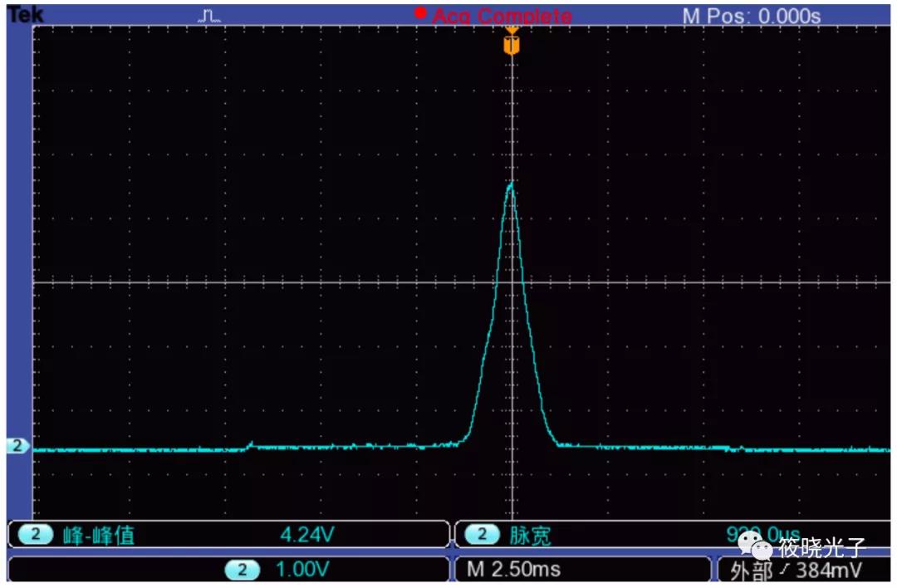This screenshot has width=897, height=588.
Task: Click the channel 2 badge beside 脉宽
Action: click(x=482, y=536)
